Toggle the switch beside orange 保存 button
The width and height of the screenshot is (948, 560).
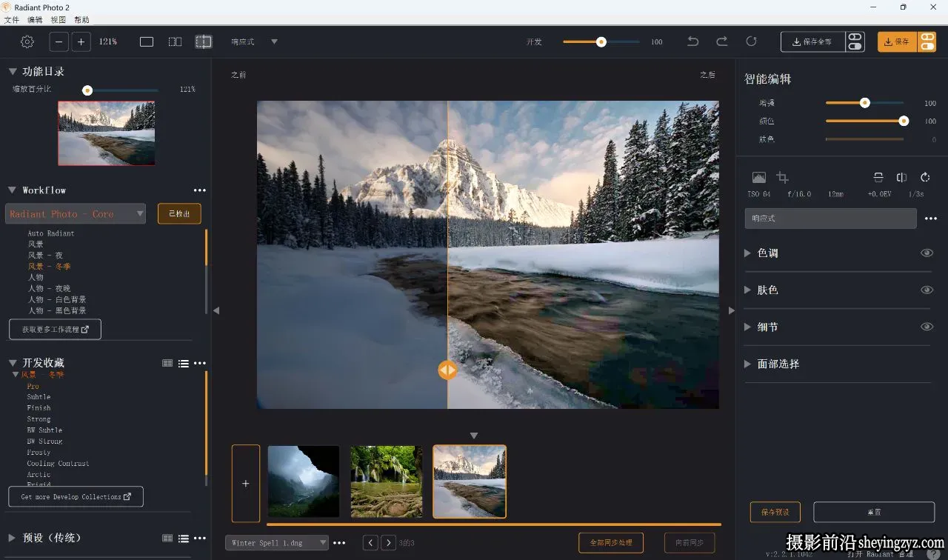pos(927,41)
